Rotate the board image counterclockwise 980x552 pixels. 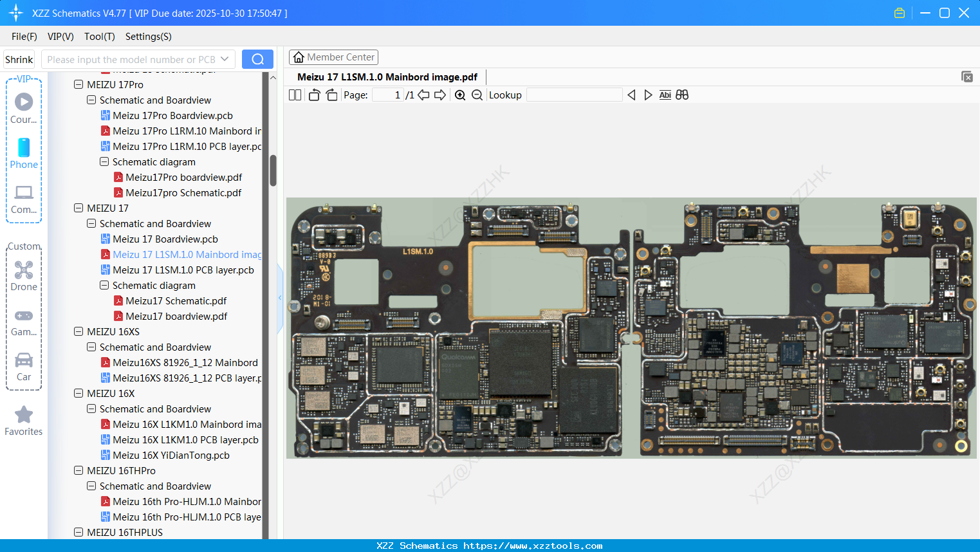[313, 95]
